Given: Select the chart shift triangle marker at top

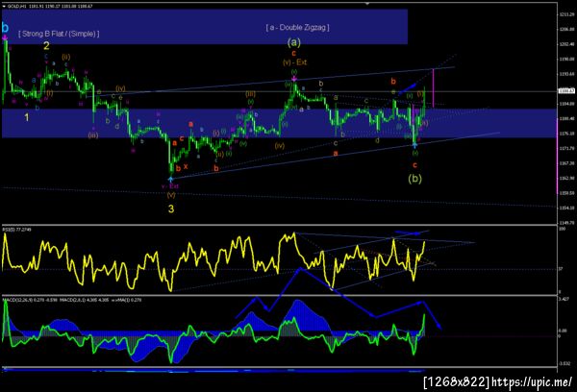Looking at the screenshot, I should coord(367,3).
